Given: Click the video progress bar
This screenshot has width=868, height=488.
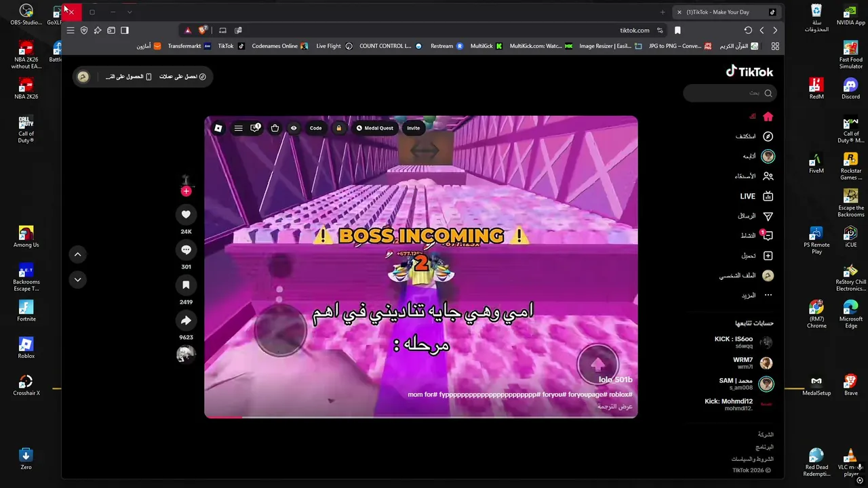Looking at the screenshot, I should (421, 416).
